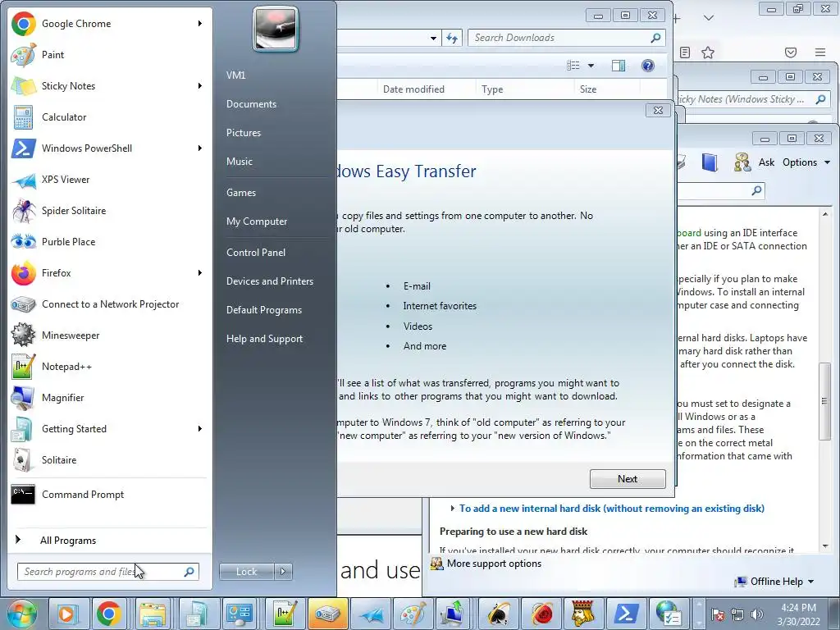The height and width of the screenshot is (630, 840).
Task: Expand Getting Started submenu arrow
Action: pos(200,428)
